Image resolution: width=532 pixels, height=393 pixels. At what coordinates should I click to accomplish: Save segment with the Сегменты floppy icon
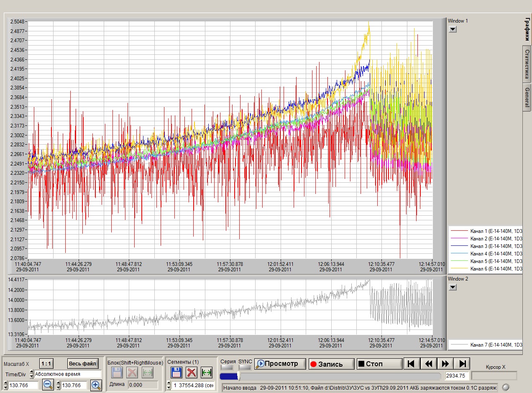[176, 373]
